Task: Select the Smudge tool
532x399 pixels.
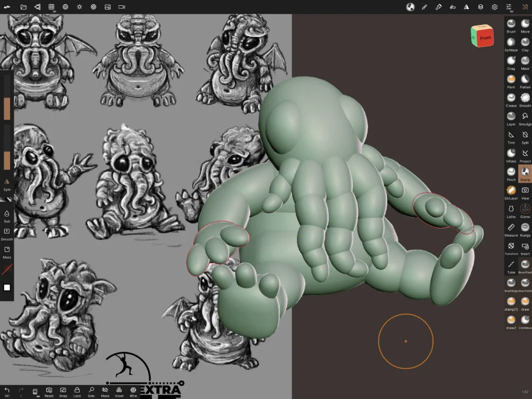Action: [525, 119]
